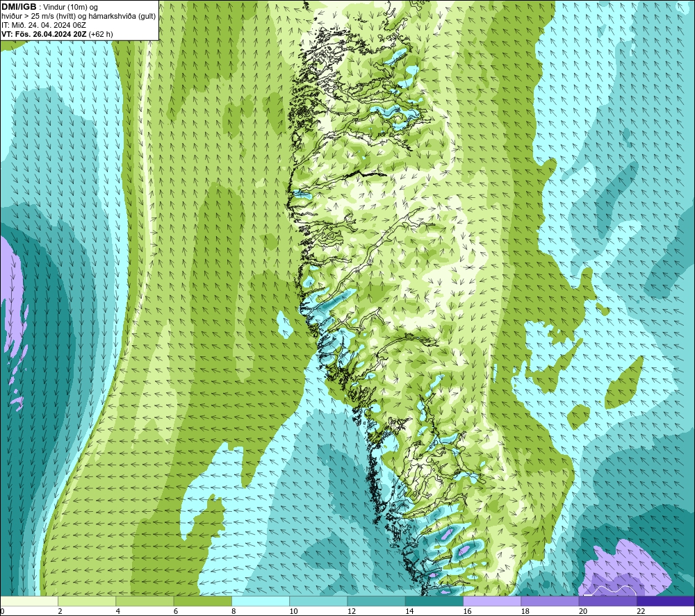Select the olive green 6–8 m/s legend swatch
The width and height of the screenshot is (695, 616).
[x=203, y=601]
